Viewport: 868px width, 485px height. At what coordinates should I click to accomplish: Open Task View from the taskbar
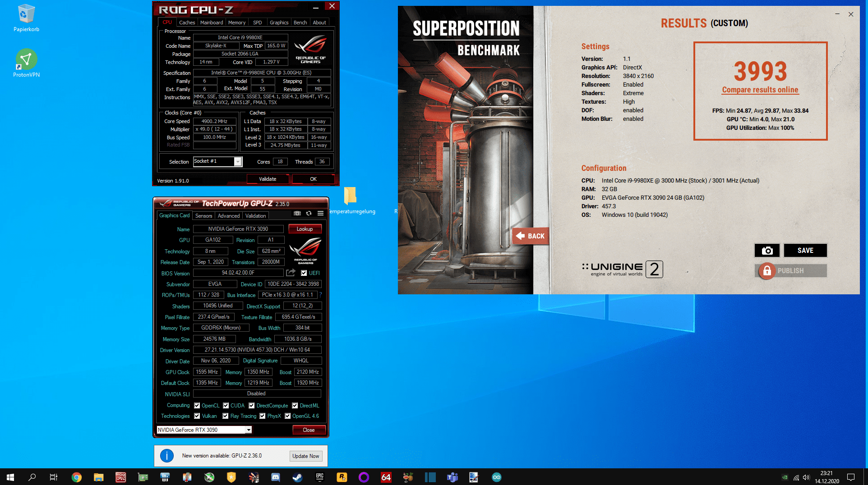tap(54, 477)
